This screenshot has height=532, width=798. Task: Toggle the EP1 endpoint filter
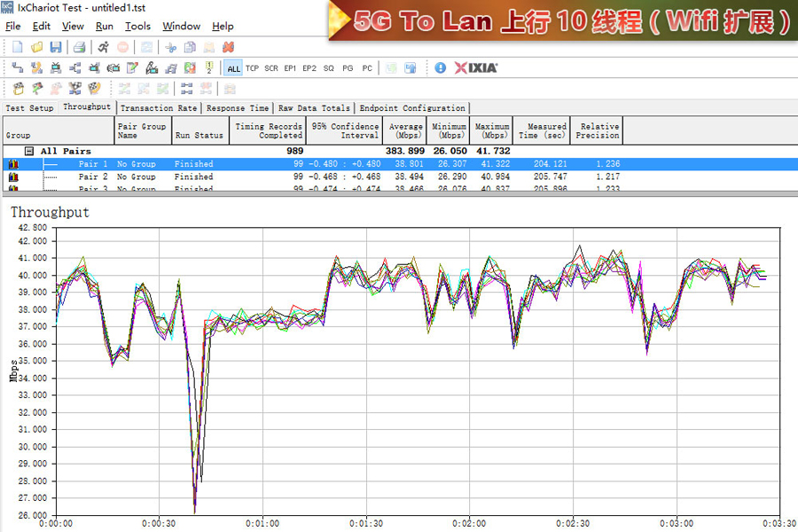point(290,68)
